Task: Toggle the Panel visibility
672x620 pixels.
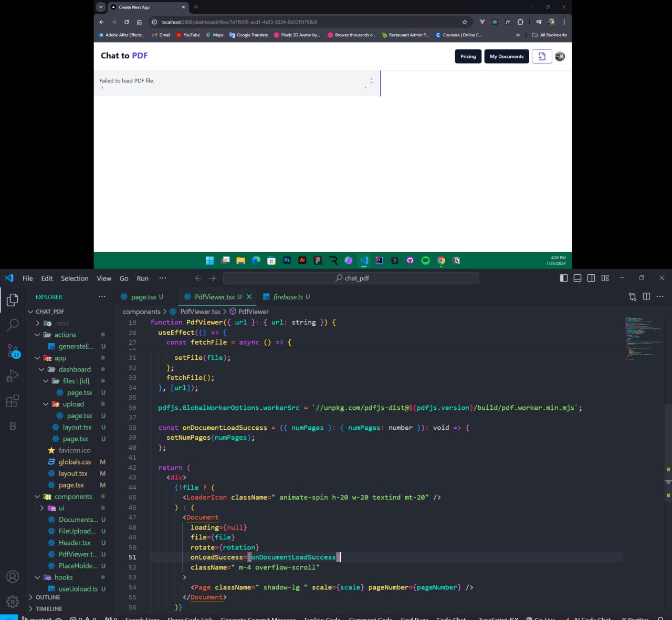Action: click(x=577, y=278)
